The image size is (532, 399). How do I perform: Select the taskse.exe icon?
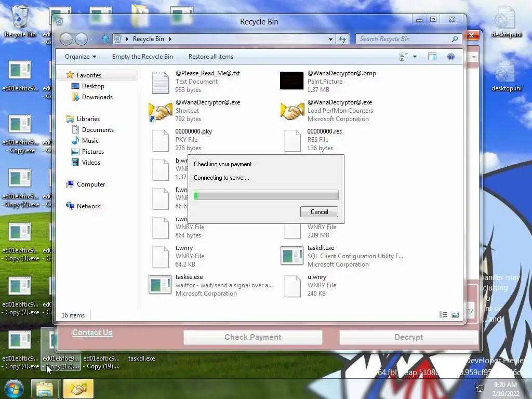(x=160, y=285)
